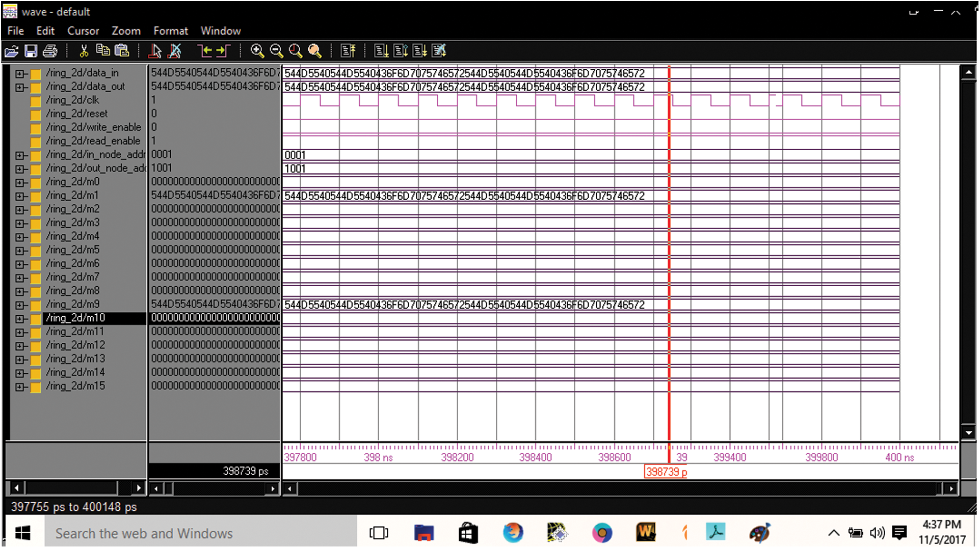980x548 pixels.
Task: Select the /ring_2d/clk signal
Action: click(72, 100)
